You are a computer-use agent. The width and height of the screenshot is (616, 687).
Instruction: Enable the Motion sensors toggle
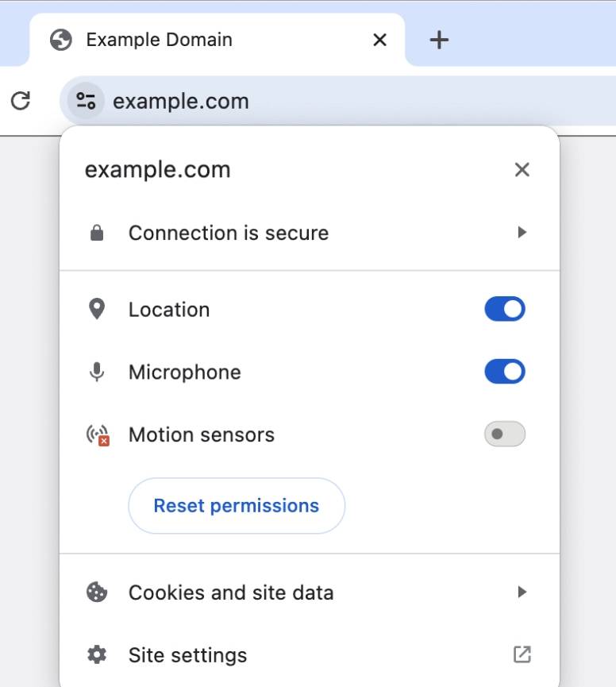pos(505,434)
